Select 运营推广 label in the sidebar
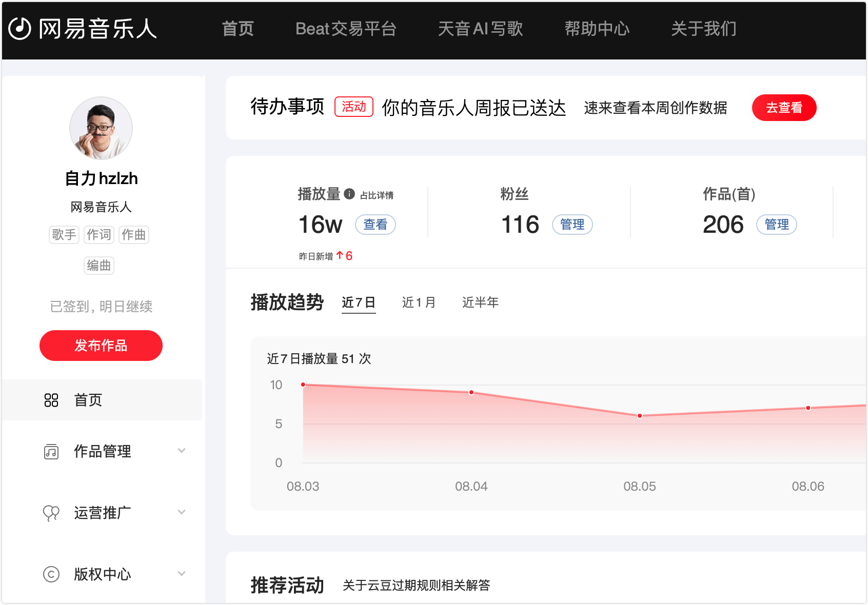 (x=103, y=513)
